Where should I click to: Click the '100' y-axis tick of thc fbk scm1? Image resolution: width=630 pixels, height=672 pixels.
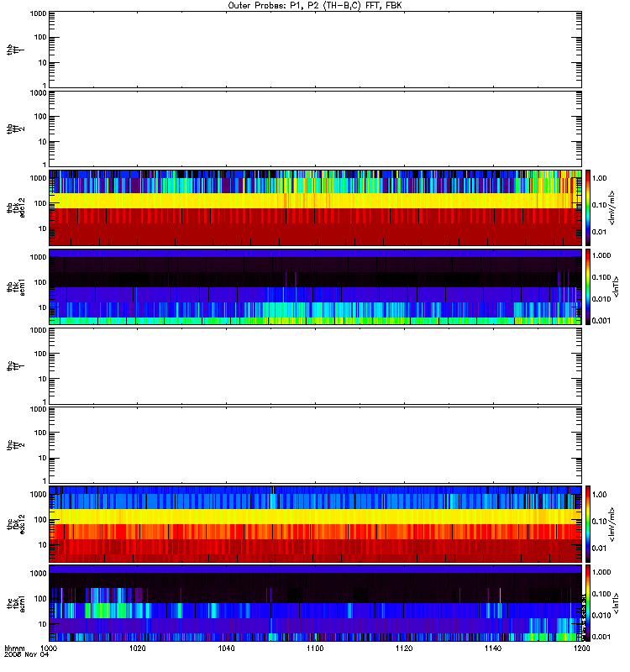coord(40,599)
